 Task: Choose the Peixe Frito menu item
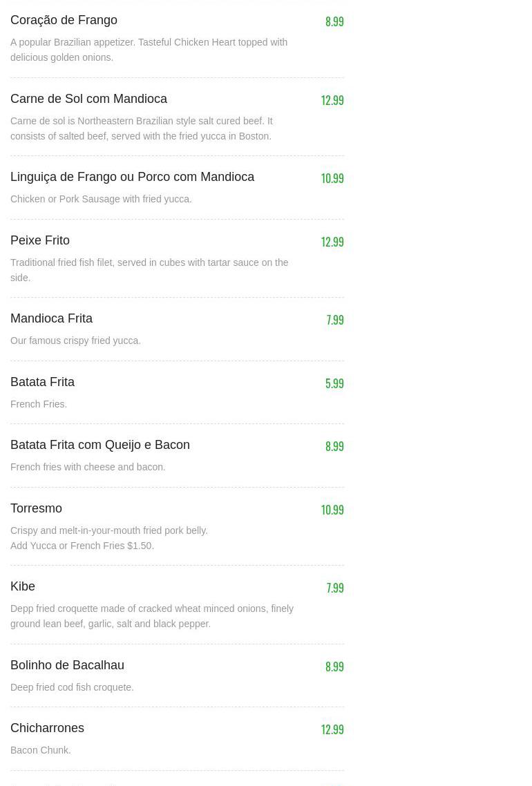tap(40, 240)
